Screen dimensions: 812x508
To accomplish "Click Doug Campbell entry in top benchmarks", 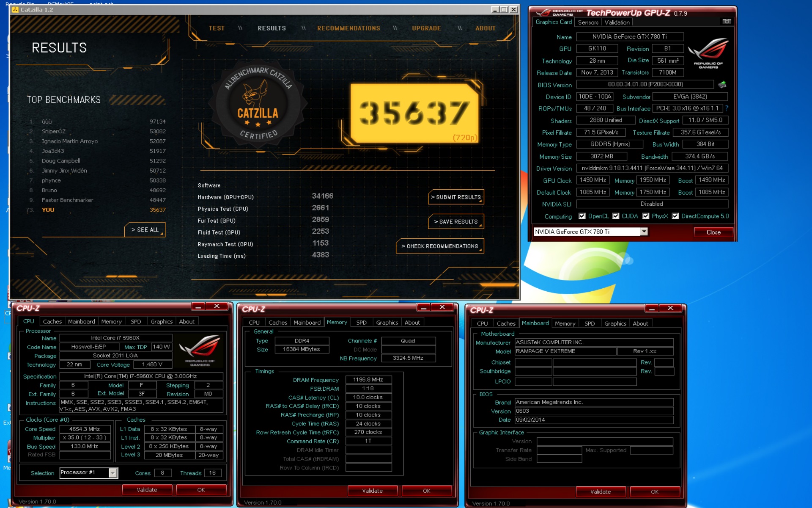I will (x=97, y=161).
